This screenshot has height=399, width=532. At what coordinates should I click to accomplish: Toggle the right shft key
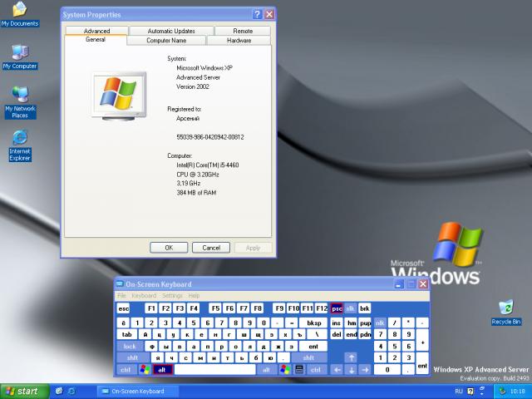308,357
